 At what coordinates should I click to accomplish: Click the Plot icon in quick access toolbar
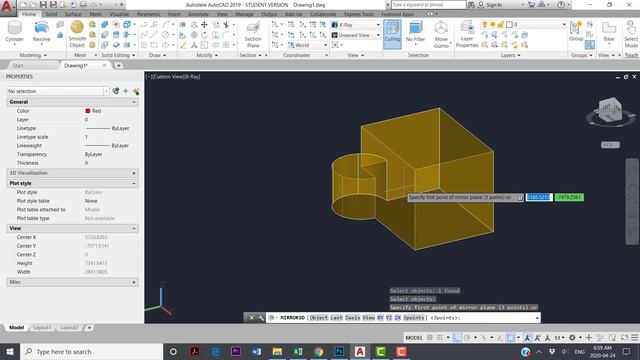[x=83, y=4]
